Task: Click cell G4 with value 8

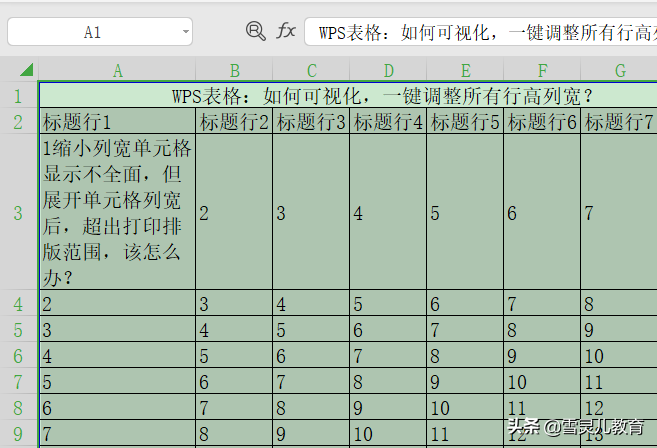Action: click(x=619, y=303)
